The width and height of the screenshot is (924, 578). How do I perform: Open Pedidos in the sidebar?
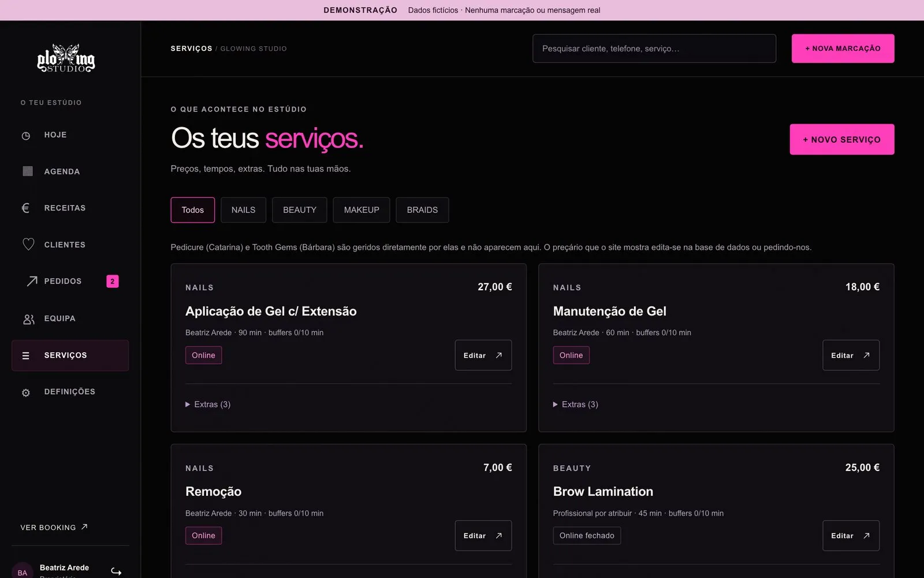(x=70, y=281)
